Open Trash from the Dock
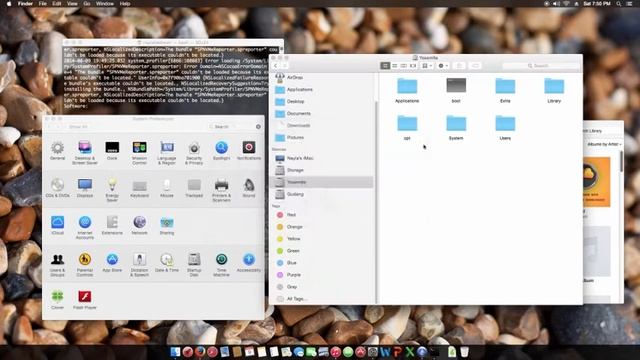Image resolution: width=640 pixels, height=360 pixels. [464, 352]
